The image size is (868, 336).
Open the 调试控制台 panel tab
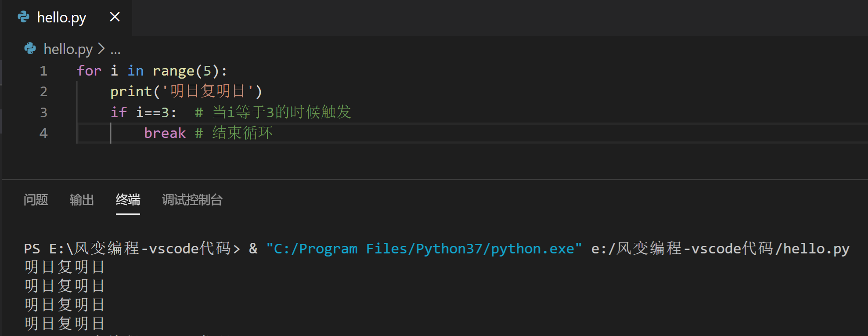point(192,200)
